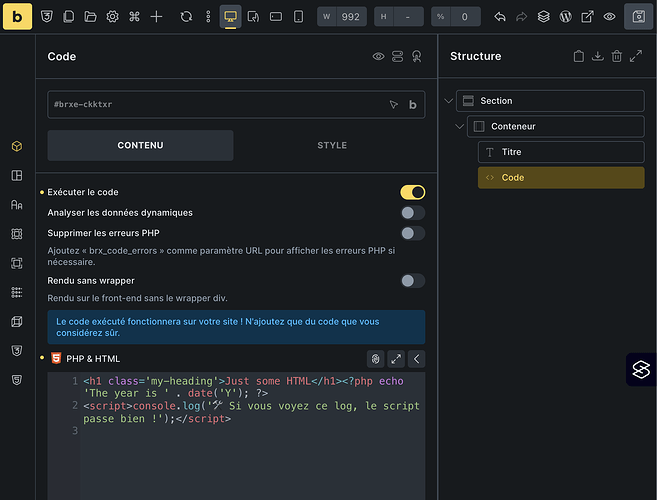This screenshot has height=500, width=657.
Task: Disable the Exécuter le code toggle
Action: click(413, 192)
